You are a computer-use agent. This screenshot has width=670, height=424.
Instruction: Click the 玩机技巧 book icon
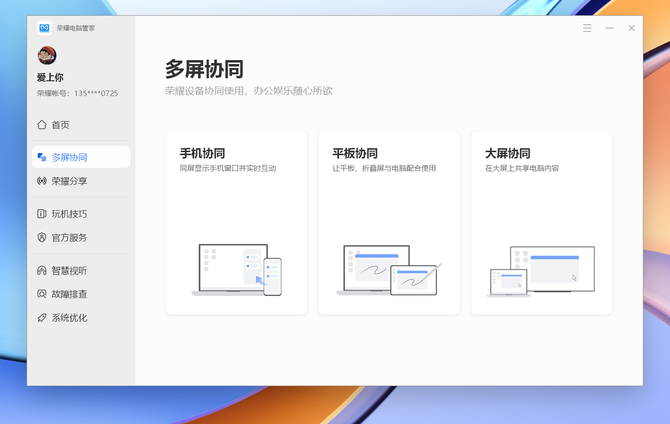42,214
